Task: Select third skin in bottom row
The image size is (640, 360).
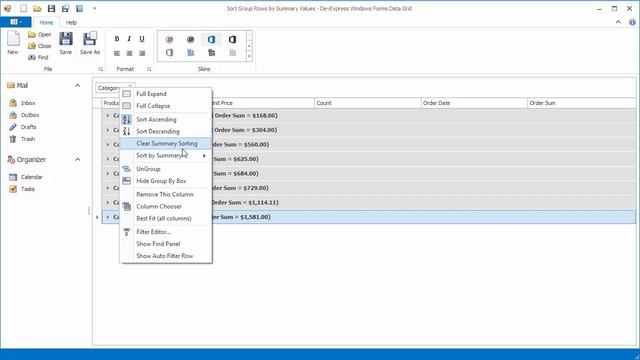Action: (211, 53)
